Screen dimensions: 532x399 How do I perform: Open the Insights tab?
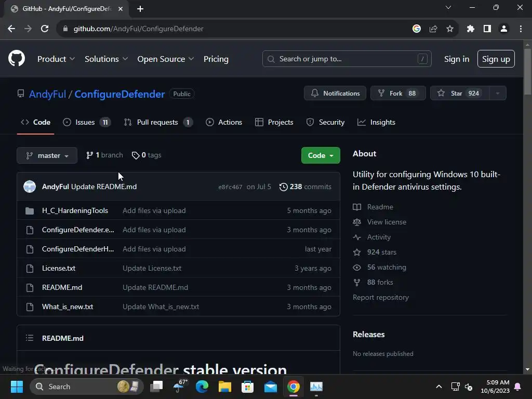(x=376, y=122)
